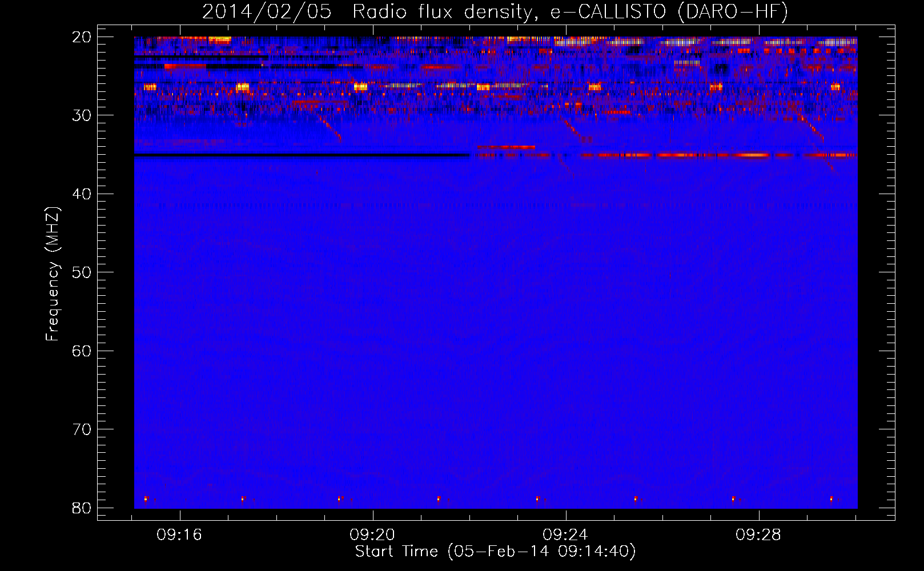
Task: Click the 40 frequency tick label
Action: pos(82,194)
